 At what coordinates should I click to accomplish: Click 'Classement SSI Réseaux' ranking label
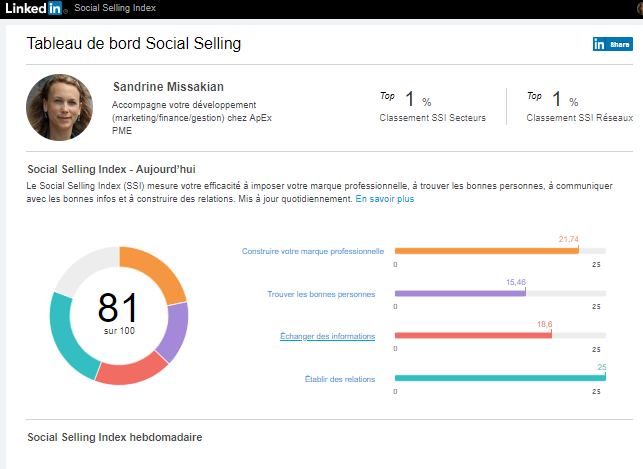(x=580, y=118)
